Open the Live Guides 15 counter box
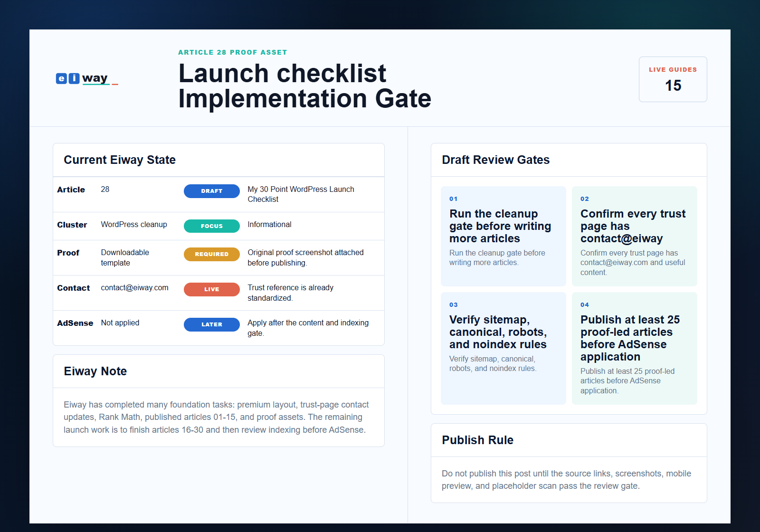This screenshot has height=532, width=760. point(673,79)
